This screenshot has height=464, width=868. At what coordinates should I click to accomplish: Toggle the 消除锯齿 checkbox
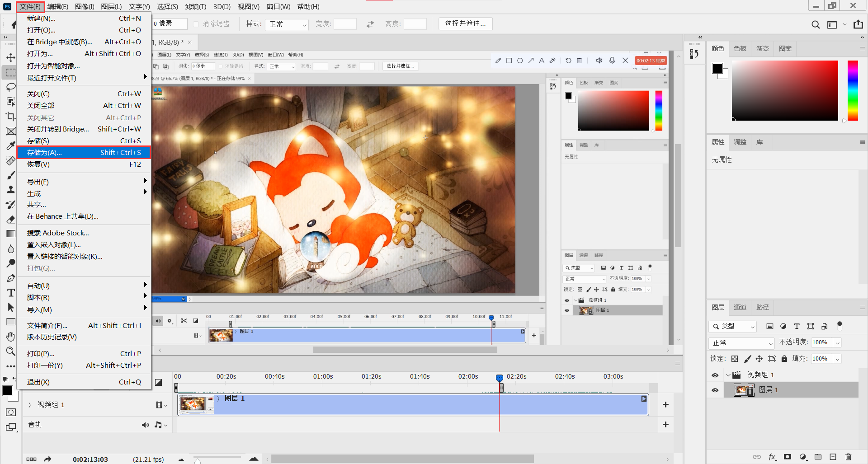point(196,24)
